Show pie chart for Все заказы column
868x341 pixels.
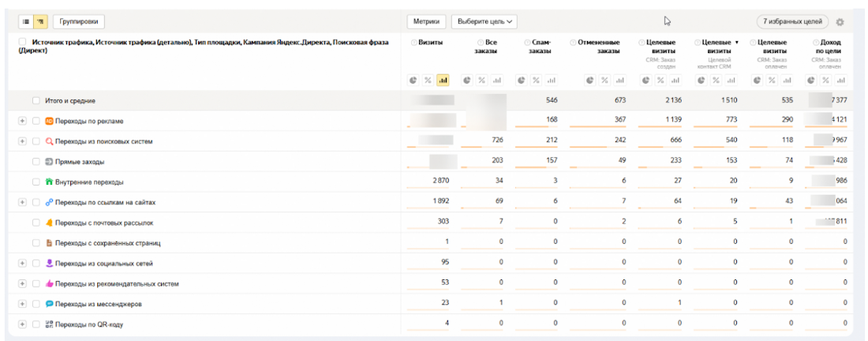pos(467,80)
